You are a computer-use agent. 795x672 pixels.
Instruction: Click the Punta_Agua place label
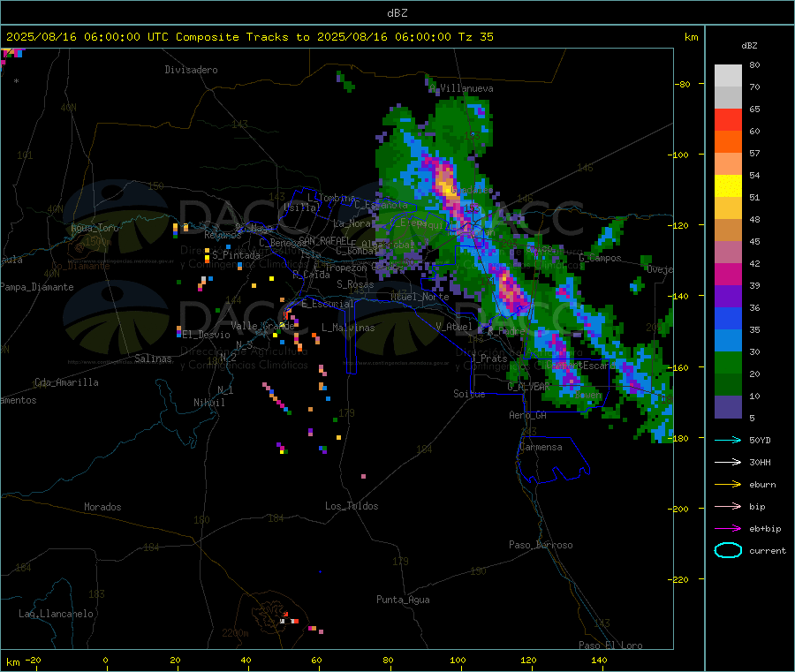point(403,600)
